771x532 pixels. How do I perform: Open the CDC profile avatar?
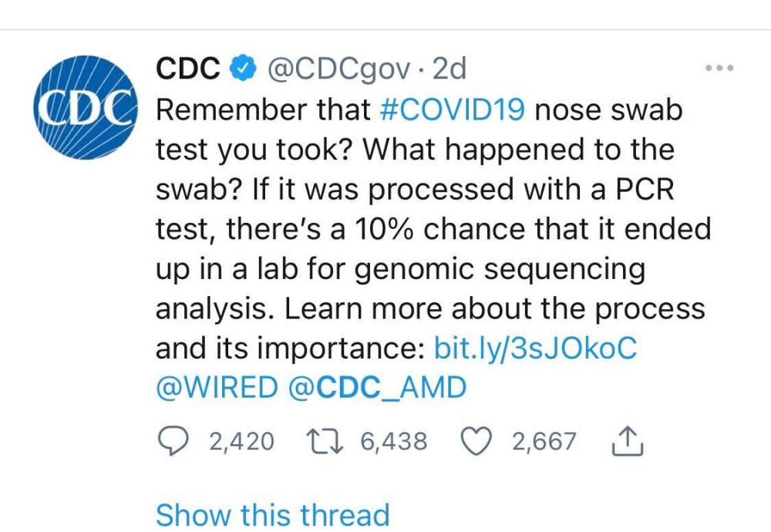click(84, 110)
